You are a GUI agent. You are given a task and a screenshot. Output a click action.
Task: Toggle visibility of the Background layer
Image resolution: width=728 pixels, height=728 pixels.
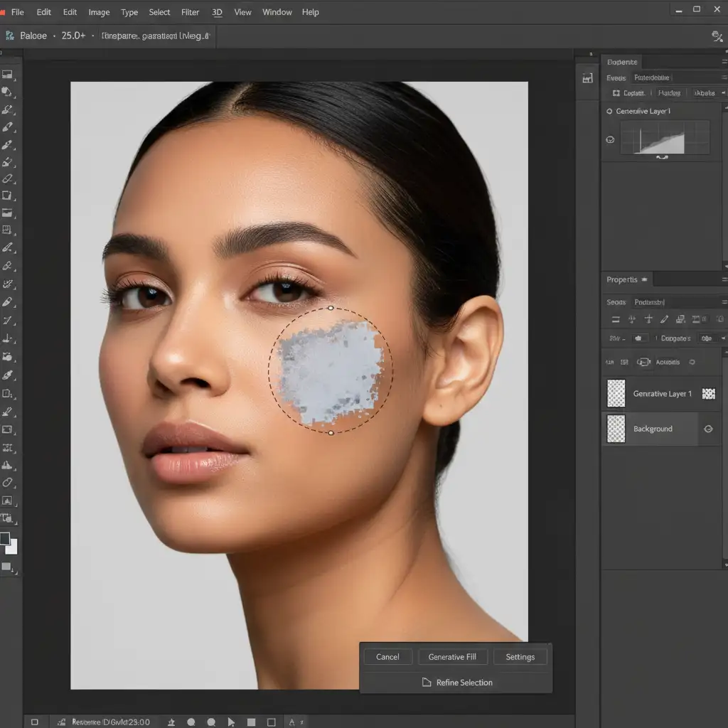point(708,429)
